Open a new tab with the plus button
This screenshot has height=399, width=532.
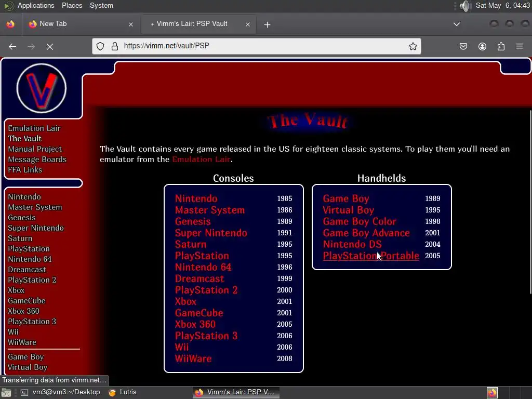(267, 24)
